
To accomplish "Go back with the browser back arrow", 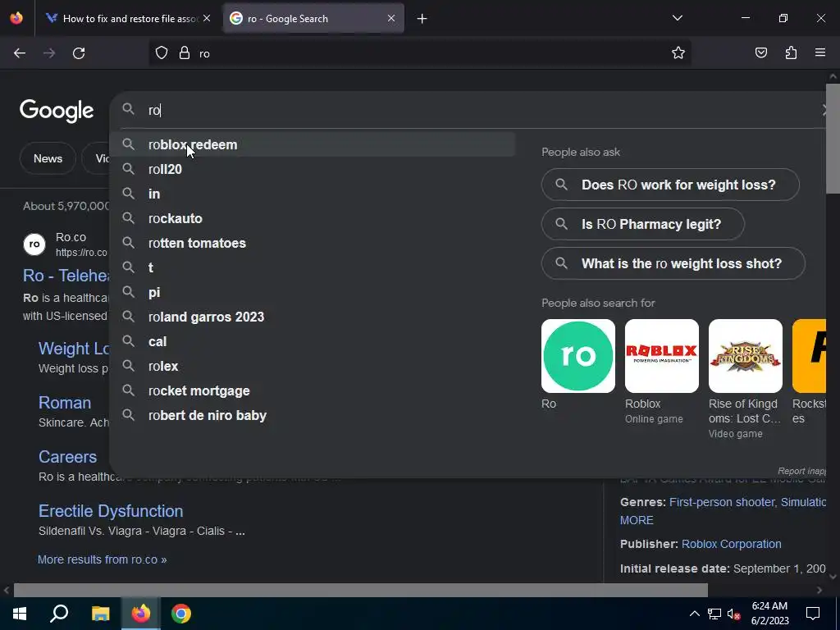I will click(x=20, y=53).
